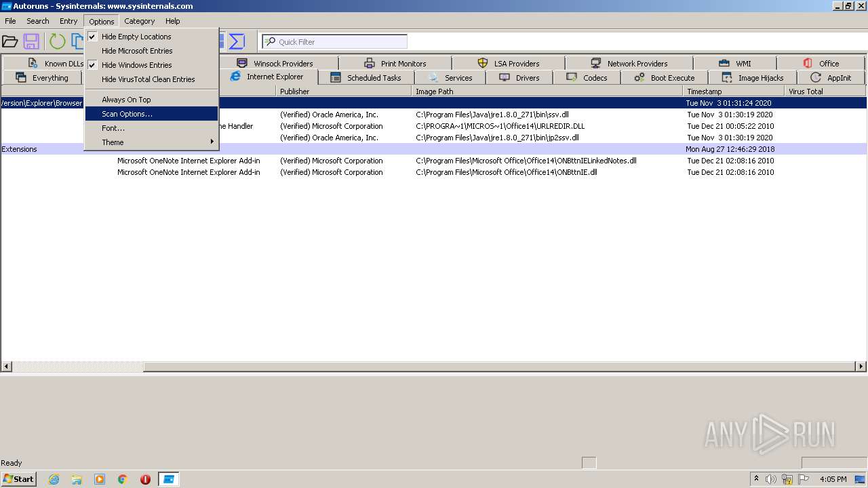Screen dimensions: 868x488
Task: Show hidden tray icons arrow
Action: pos(756,479)
